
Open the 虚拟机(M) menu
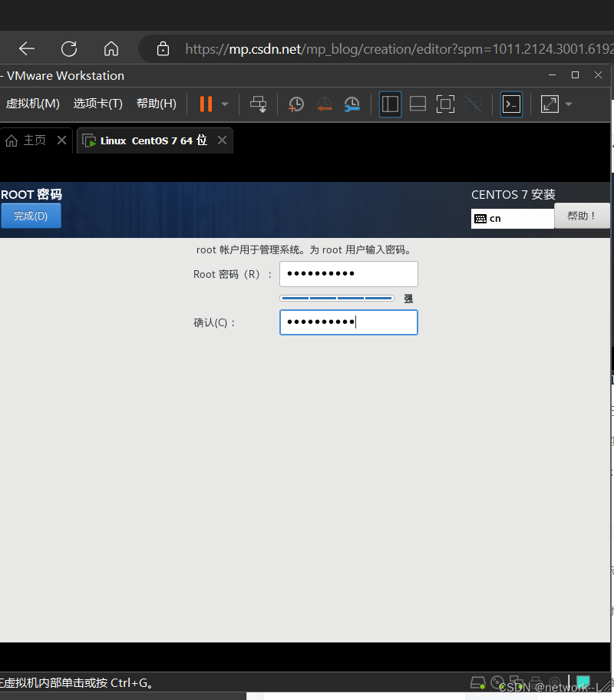point(32,104)
